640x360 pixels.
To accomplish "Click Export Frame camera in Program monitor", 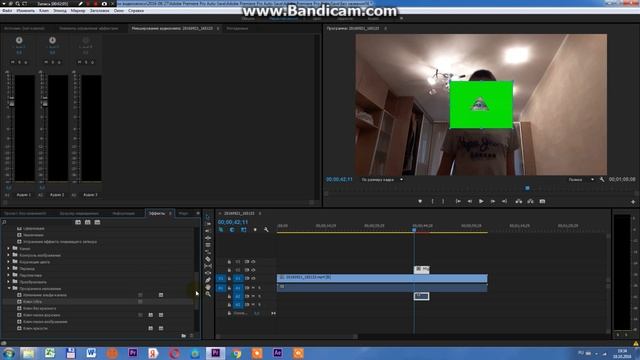I will 542,201.
